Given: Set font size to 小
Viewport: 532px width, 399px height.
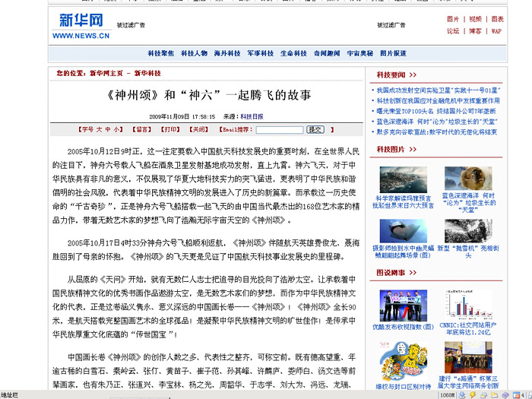Looking at the screenshot, I should (116, 130).
